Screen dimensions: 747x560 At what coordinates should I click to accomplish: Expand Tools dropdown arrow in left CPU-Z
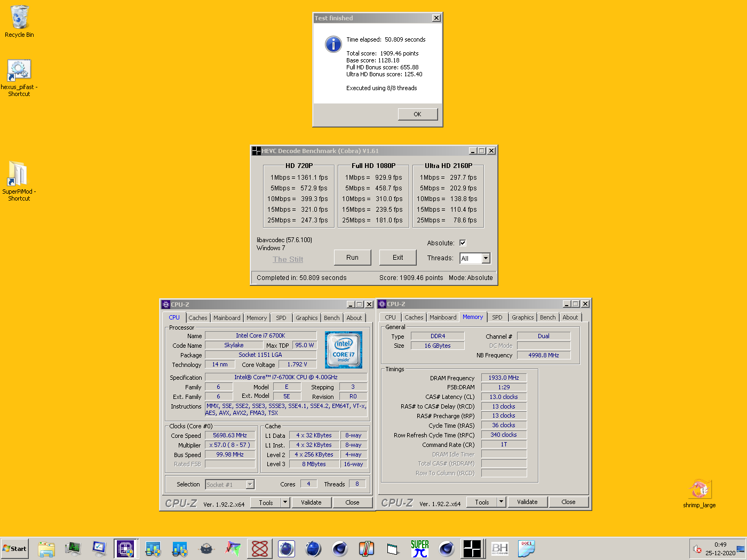click(x=285, y=502)
